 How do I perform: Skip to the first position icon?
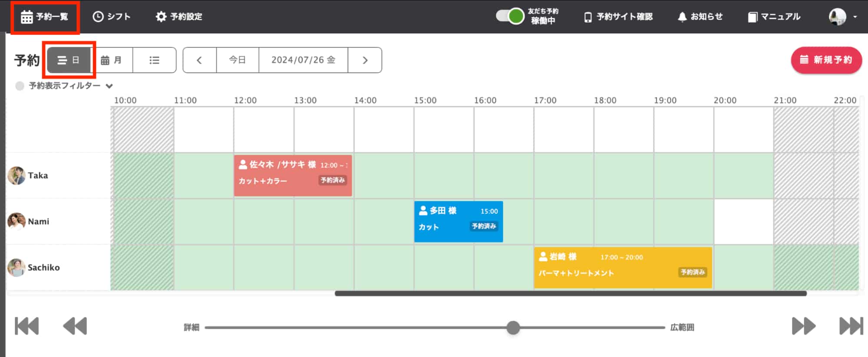pyautogui.click(x=27, y=326)
